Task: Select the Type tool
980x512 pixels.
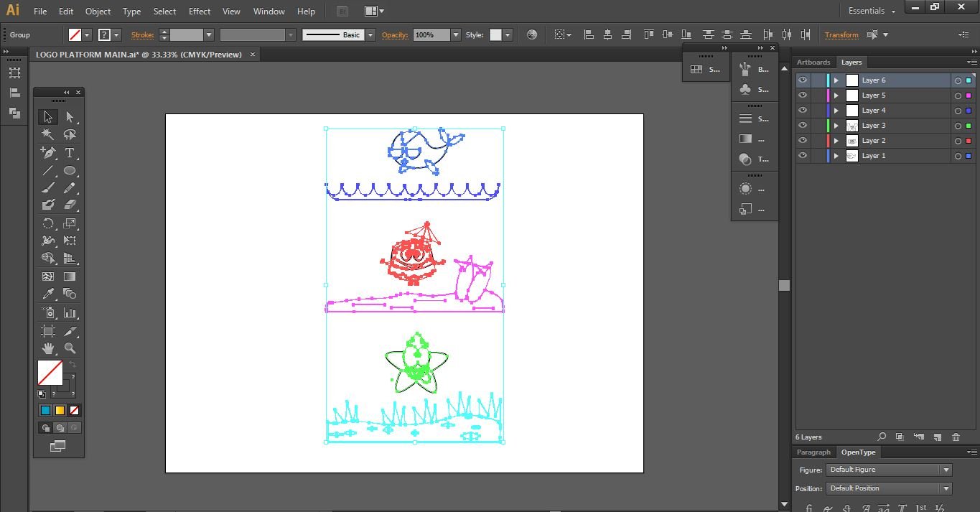Action: pyautogui.click(x=70, y=152)
